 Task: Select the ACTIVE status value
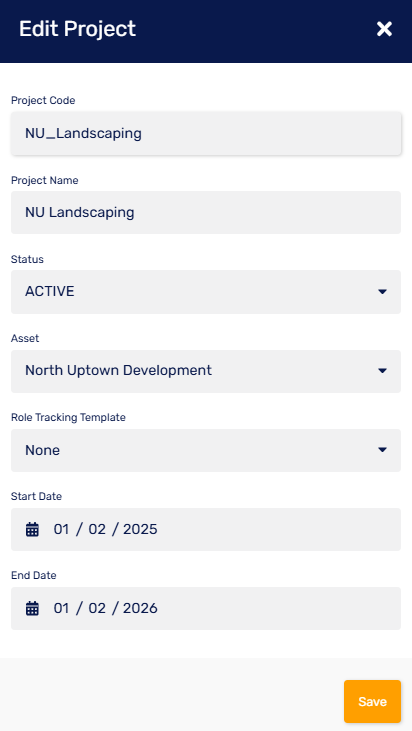point(49,291)
